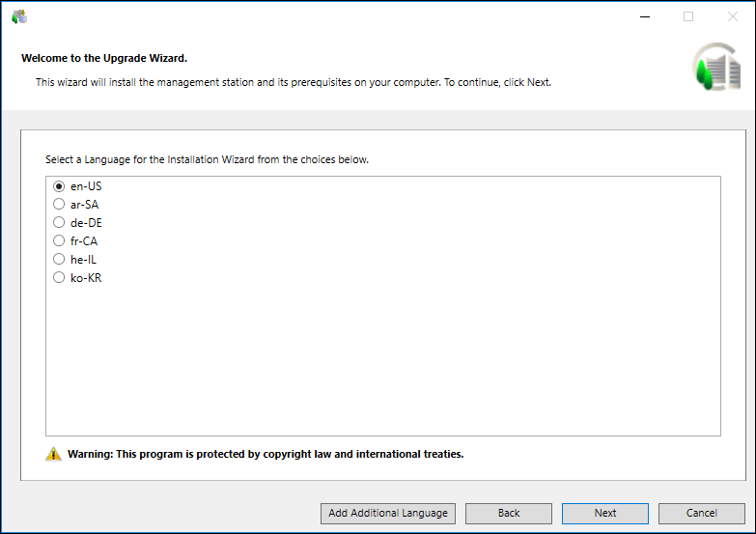Click the installer app icon in title bar
Screen dimensions: 756x534
pyautogui.click(x=19, y=16)
